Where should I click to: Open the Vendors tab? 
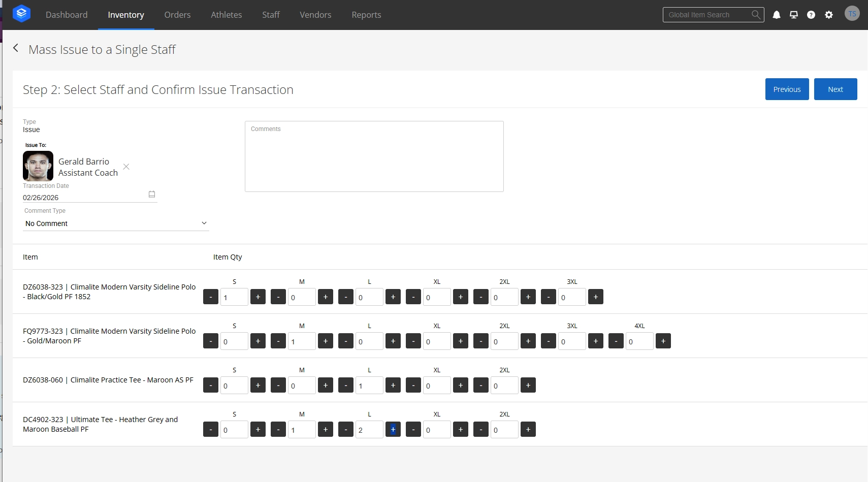tap(315, 15)
